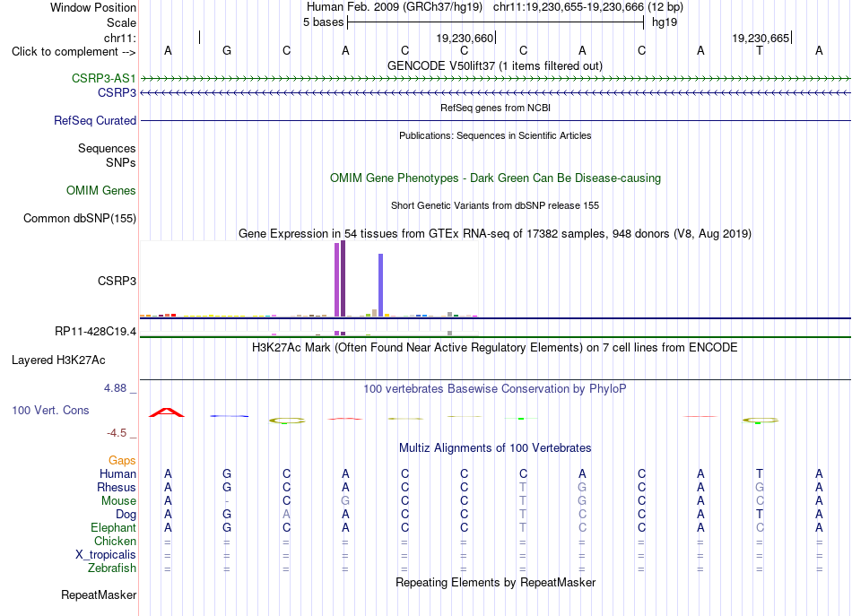The image size is (852, 616).
Task: Click the 'Human Feb. 2009 (GRCh37/hg19)' header text
Action: click(x=395, y=7)
